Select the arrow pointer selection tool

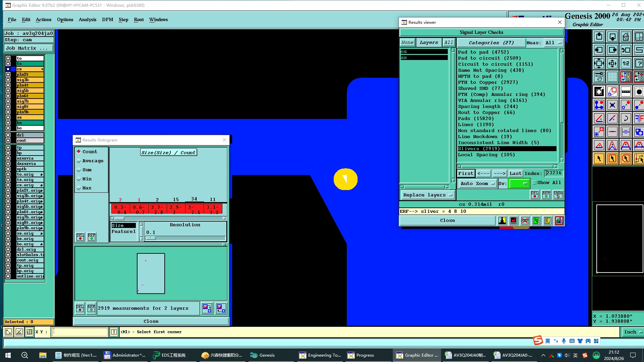click(x=599, y=159)
